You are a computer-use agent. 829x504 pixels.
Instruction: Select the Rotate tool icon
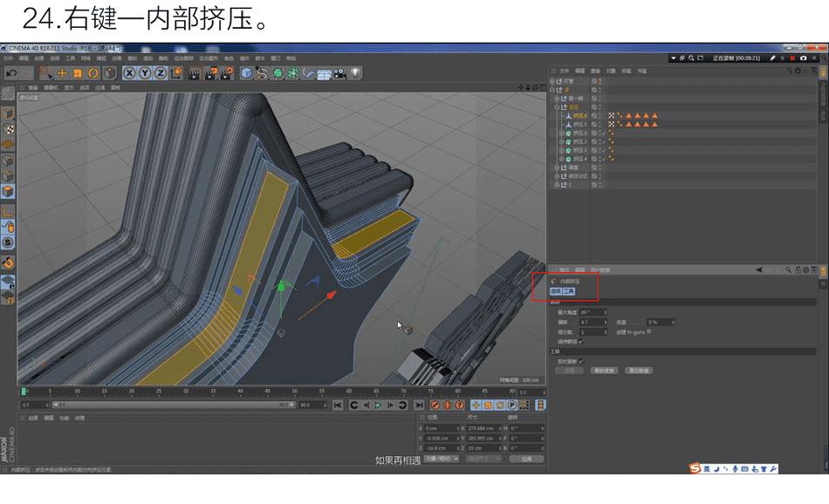[92, 73]
